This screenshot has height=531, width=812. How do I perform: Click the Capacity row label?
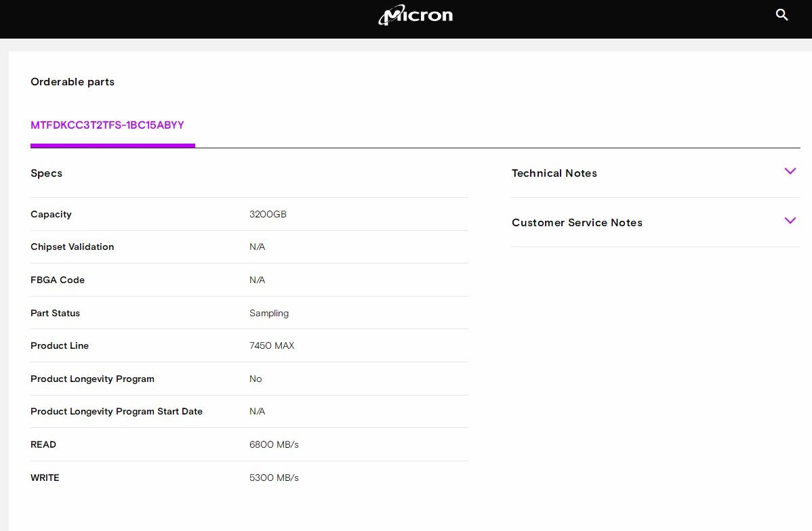coord(51,214)
